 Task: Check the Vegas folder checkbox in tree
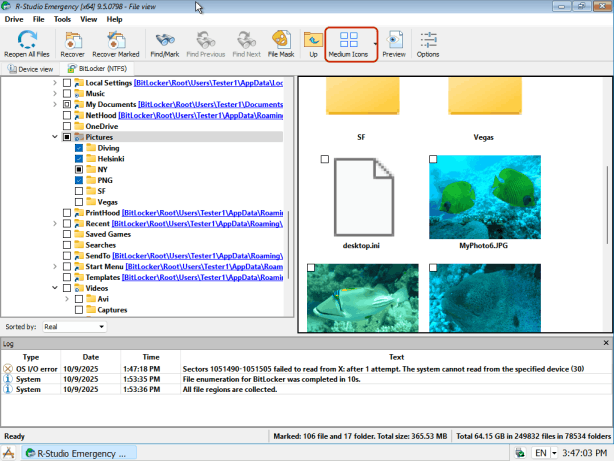click(78, 201)
